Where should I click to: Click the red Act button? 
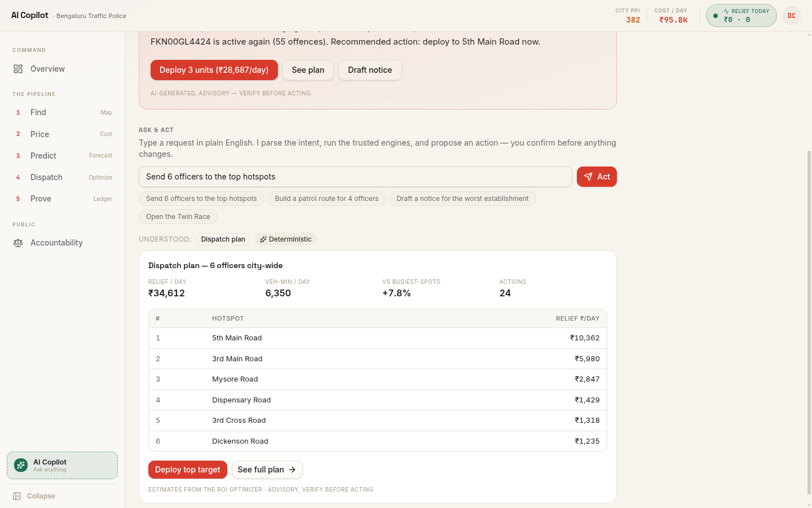pos(597,177)
